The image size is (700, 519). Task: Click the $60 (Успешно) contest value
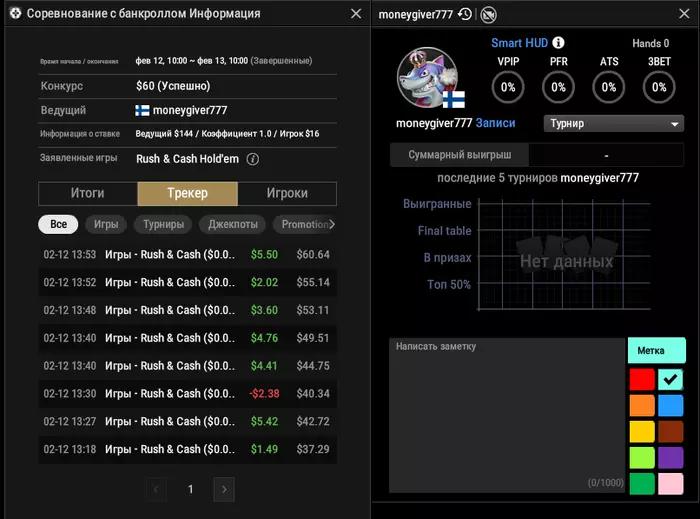pyautogui.click(x=173, y=86)
